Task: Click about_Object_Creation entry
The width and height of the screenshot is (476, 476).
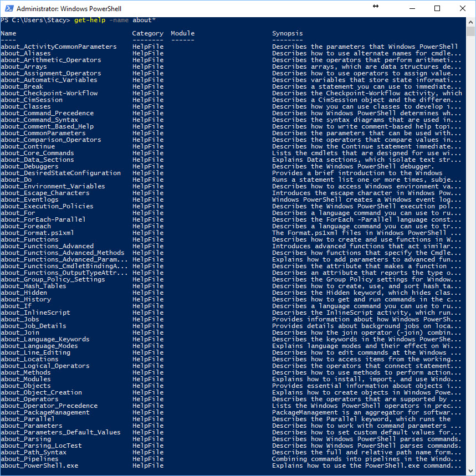Action: [x=42, y=393]
